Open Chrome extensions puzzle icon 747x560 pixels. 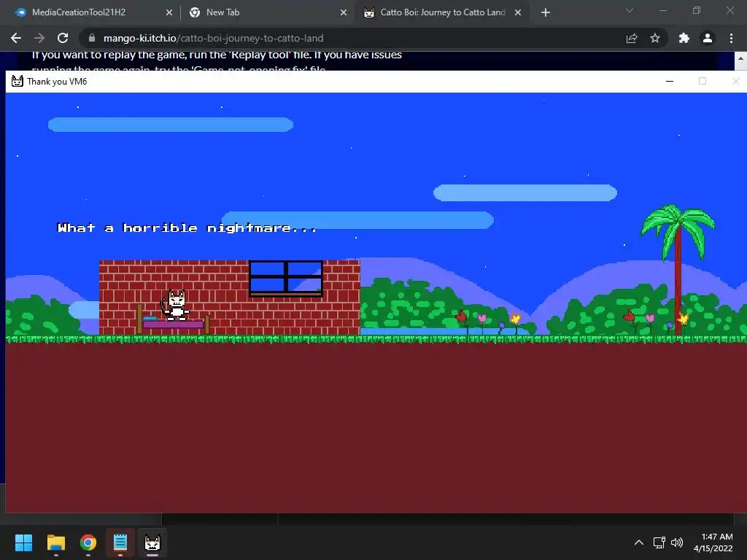(x=684, y=38)
